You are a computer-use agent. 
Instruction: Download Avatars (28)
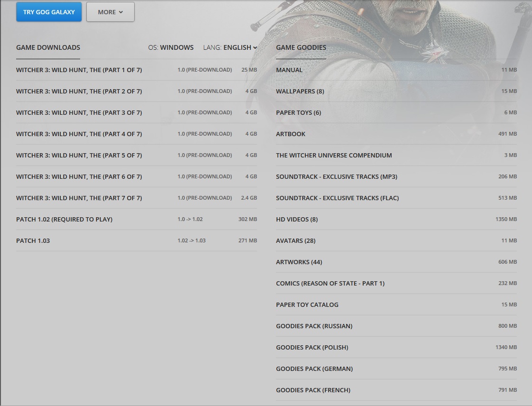(x=396, y=241)
